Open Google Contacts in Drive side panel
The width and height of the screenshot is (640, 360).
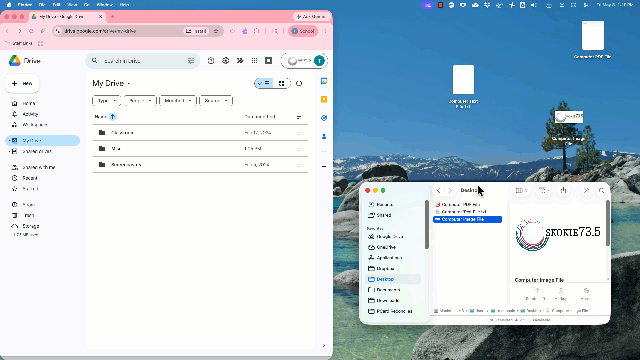[324, 136]
